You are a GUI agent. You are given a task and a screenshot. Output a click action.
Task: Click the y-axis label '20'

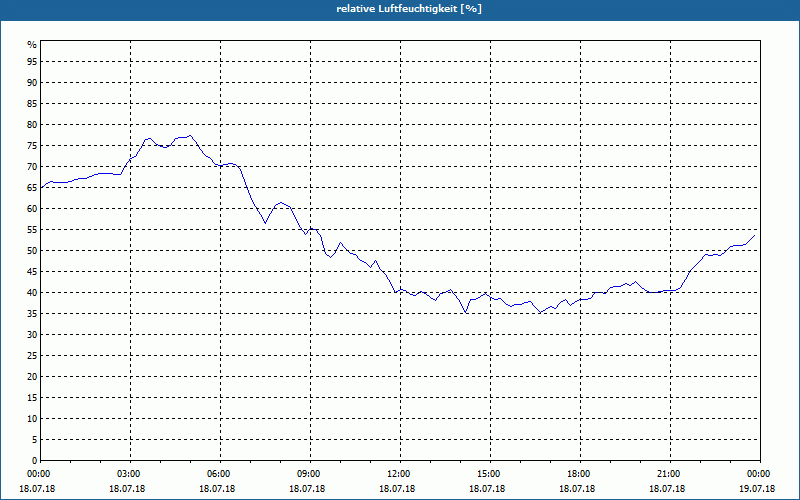click(x=32, y=377)
